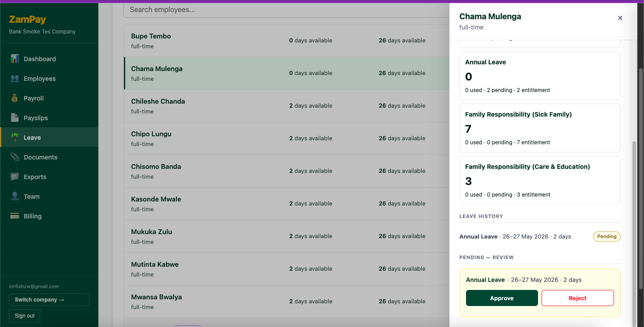
Task: Approve the pending Annual Leave request
Action: (502, 298)
